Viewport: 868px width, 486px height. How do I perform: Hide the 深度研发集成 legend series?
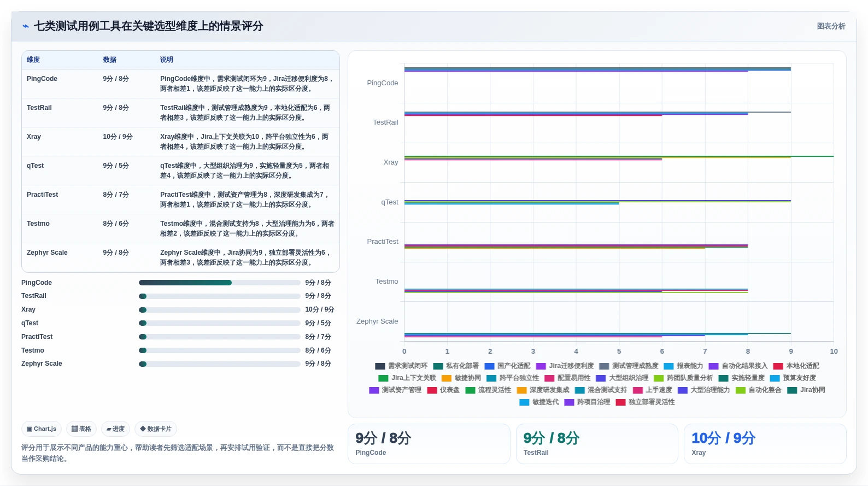point(543,390)
